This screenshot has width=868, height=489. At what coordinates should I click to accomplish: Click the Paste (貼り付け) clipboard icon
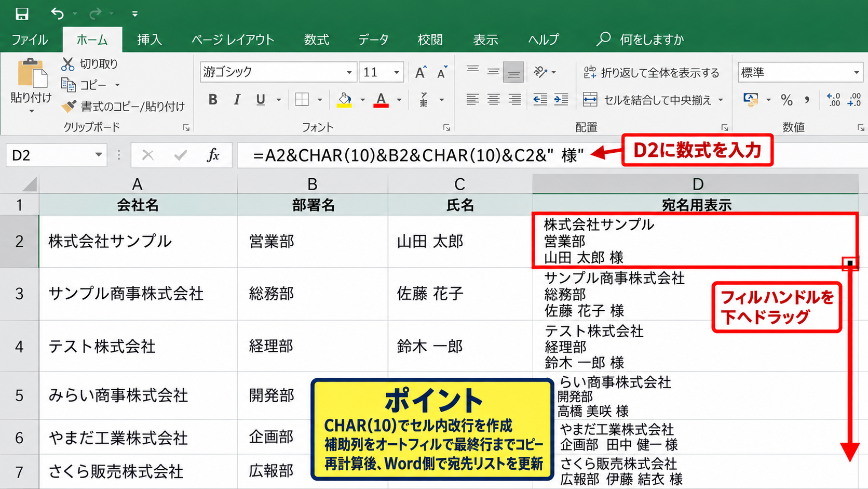click(32, 74)
